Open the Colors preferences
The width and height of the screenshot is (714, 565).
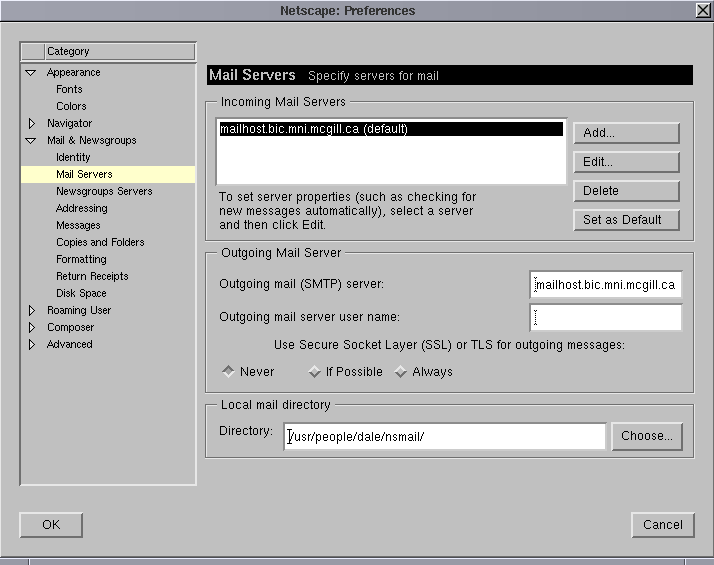click(71, 106)
